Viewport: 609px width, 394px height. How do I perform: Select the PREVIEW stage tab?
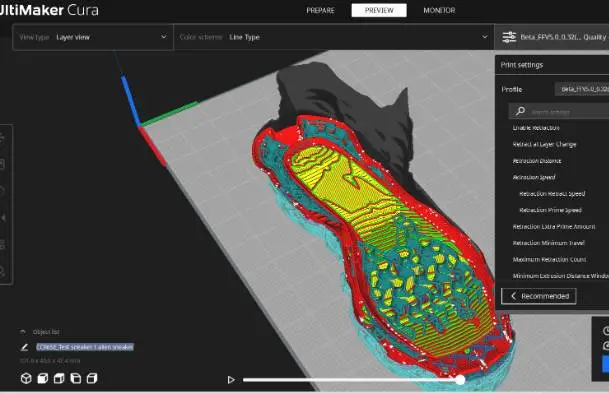[379, 10]
